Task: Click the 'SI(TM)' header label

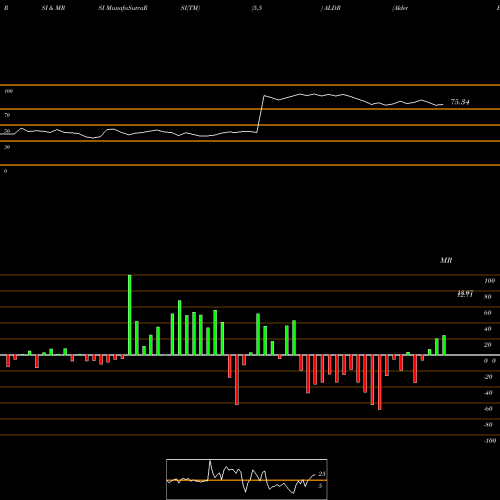Action: tap(190, 8)
